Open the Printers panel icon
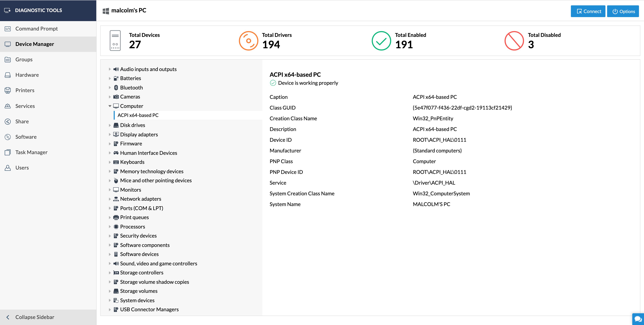 pyautogui.click(x=8, y=90)
